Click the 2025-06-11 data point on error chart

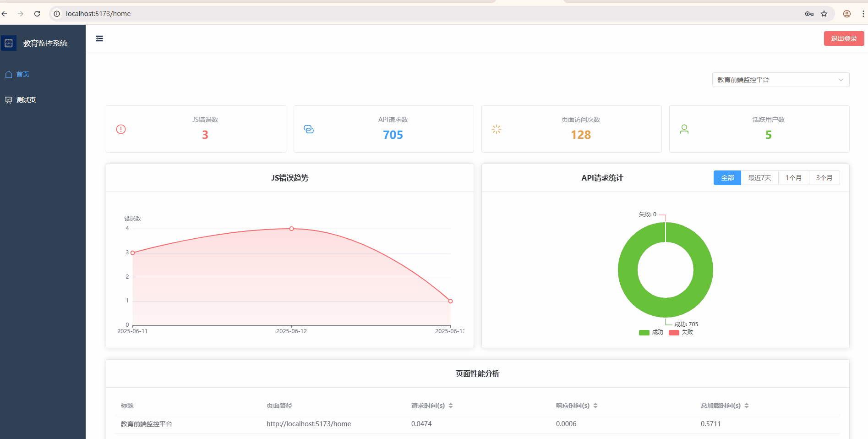click(x=133, y=253)
